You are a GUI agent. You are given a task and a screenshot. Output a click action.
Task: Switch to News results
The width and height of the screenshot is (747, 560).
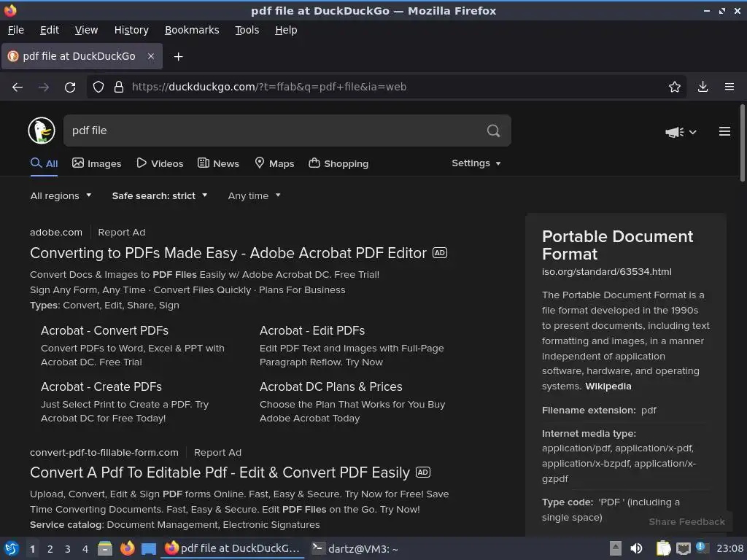coord(218,163)
